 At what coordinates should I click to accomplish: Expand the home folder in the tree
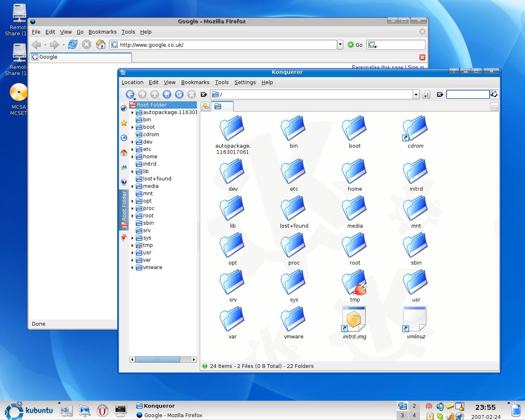click(x=132, y=157)
